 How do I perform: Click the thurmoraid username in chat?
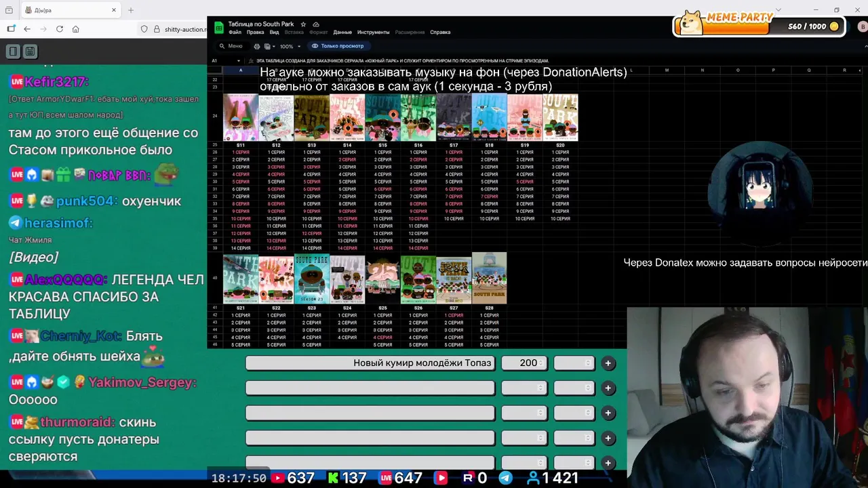[77, 422]
